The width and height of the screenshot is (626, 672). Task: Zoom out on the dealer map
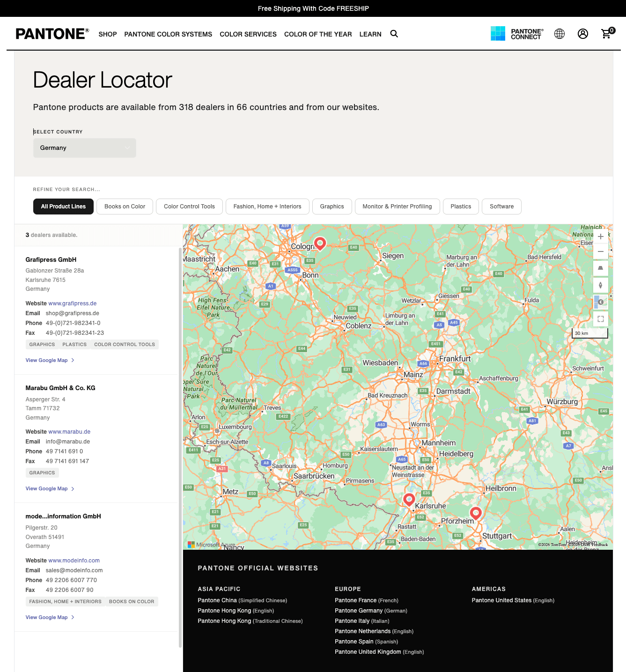(600, 251)
